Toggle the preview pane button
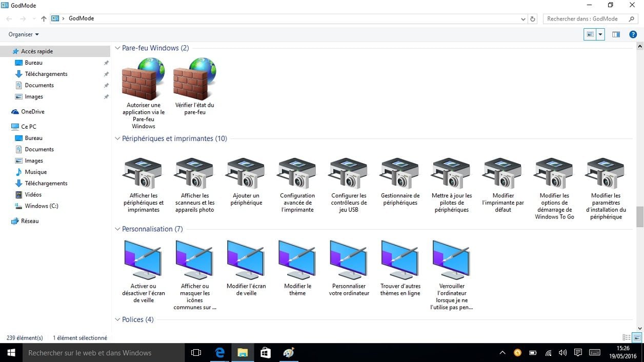The height and width of the screenshot is (362, 644). coord(616,34)
